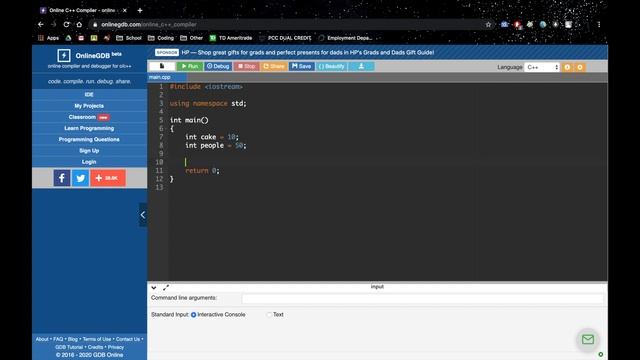Open the editor settings gear icon
The height and width of the screenshot is (360, 640).
point(580,67)
